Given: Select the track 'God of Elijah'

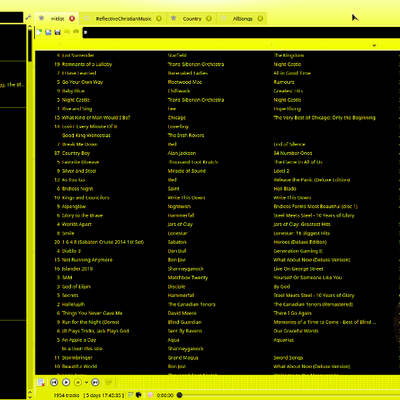Looking at the screenshot, I should pyautogui.click(x=76, y=286).
